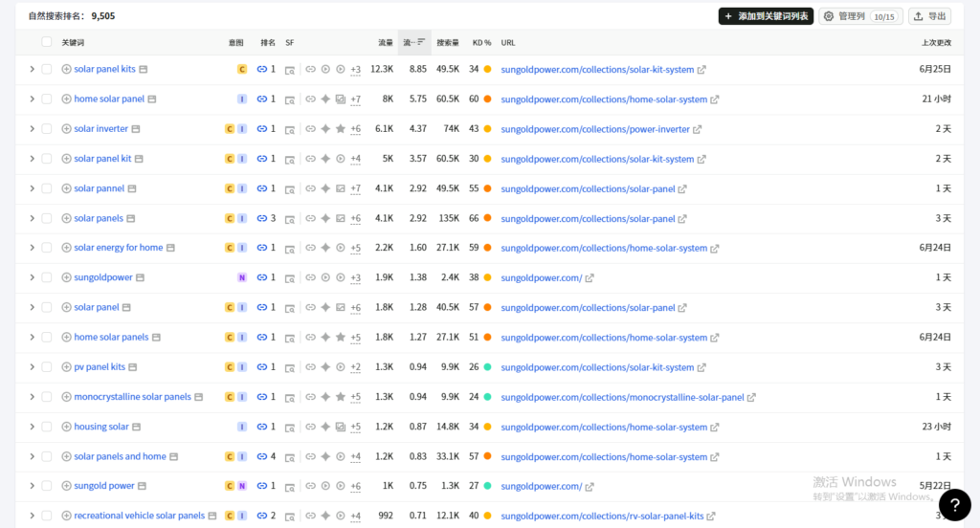Show +2 more SERP features for 'pv panel kits'
This screenshot has height=528, width=980.
356,367
